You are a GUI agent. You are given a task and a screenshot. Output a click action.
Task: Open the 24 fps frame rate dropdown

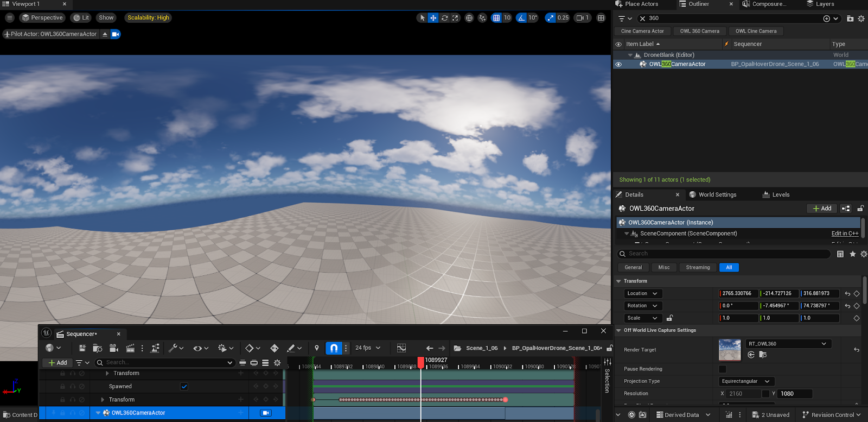[x=368, y=348]
